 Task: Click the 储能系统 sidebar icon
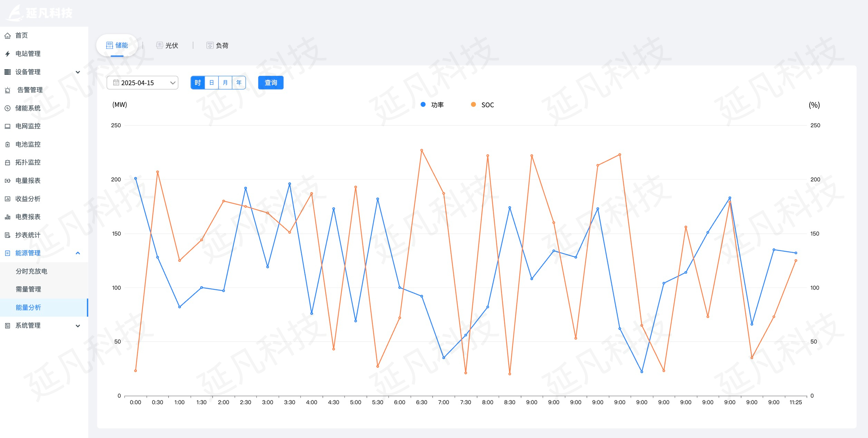click(8, 108)
